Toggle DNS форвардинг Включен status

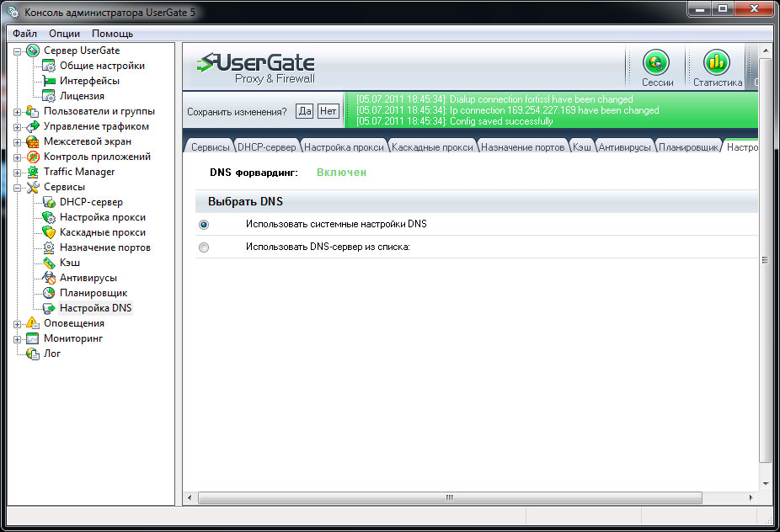click(341, 173)
